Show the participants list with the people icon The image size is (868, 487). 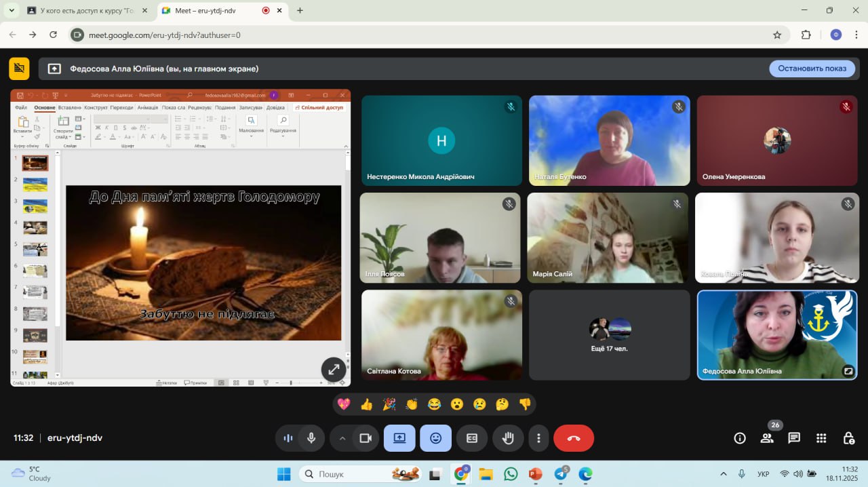(x=767, y=438)
